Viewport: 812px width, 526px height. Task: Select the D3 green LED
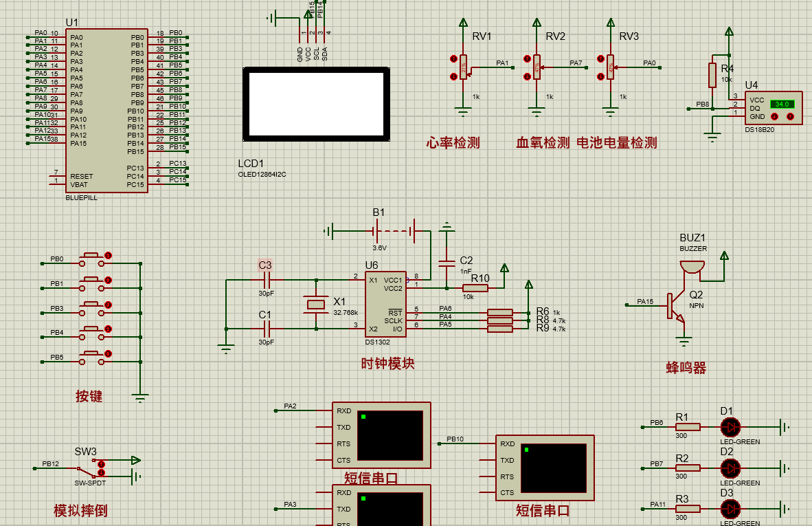point(730,509)
